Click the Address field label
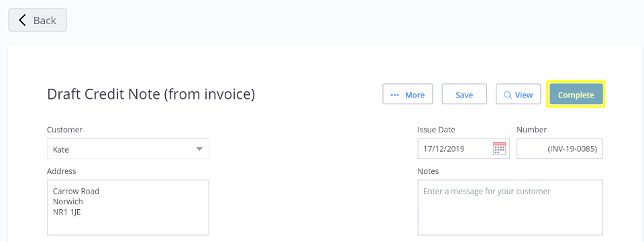Screen dimensions: 644x242 62,171
